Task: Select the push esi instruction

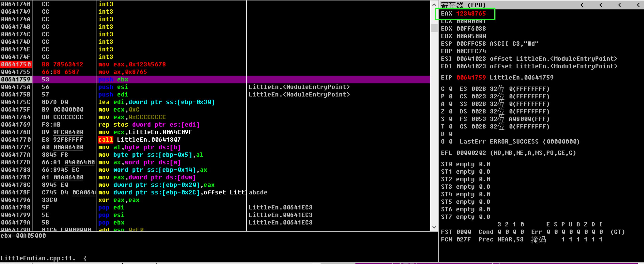Action: click(x=113, y=87)
